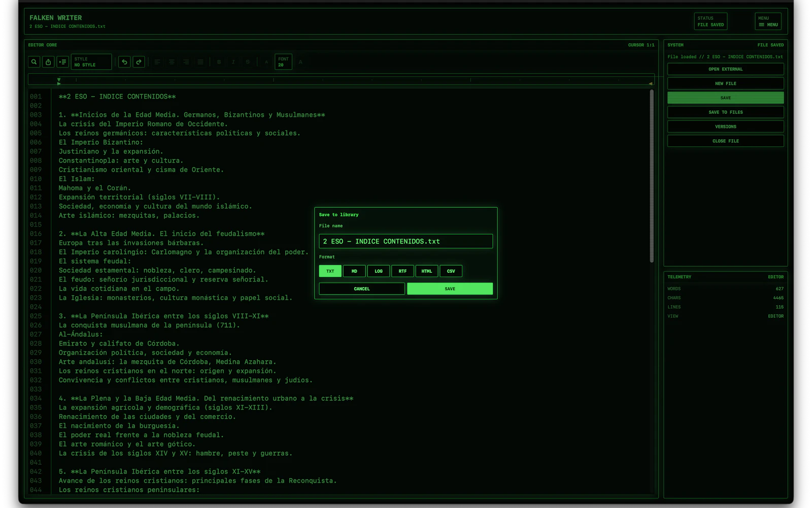
Task: Click the FALKEN WRITER title
Action: click(x=55, y=18)
